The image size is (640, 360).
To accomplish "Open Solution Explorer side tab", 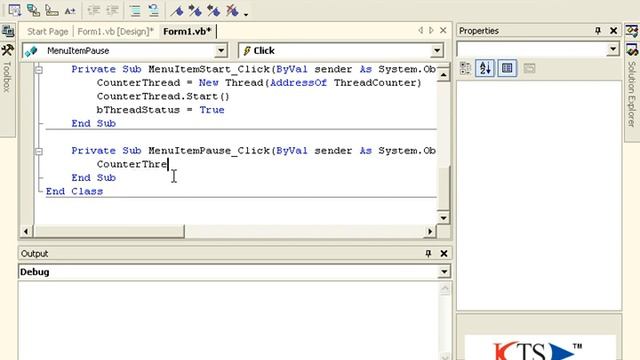I will coord(632,92).
